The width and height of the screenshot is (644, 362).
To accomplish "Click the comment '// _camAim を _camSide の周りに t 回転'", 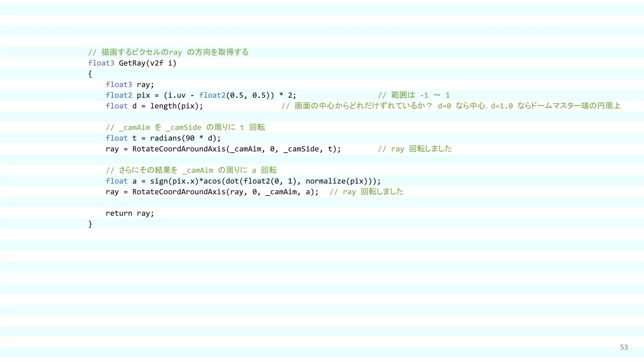I will tap(185, 127).
